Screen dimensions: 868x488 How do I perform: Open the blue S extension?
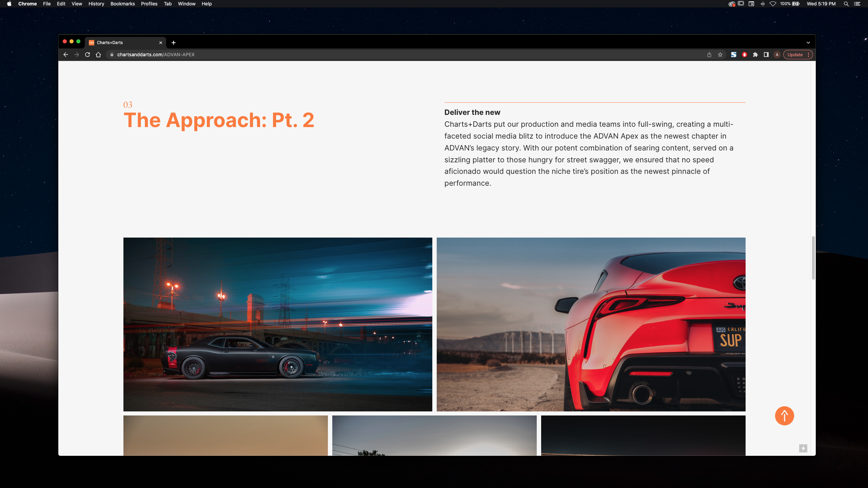pyautogui.click(x=734, y=55)
